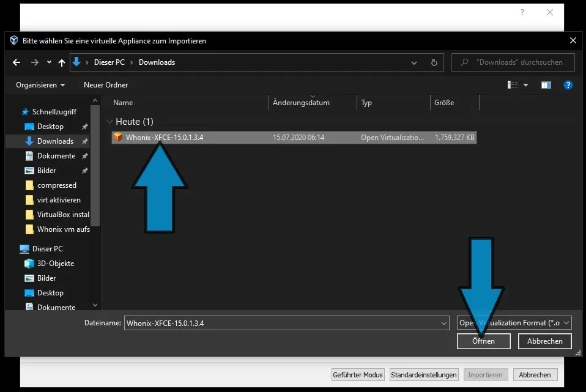Expand the Dateiname dropdown arrow
586x392 pixels.
tap(444, 324)
